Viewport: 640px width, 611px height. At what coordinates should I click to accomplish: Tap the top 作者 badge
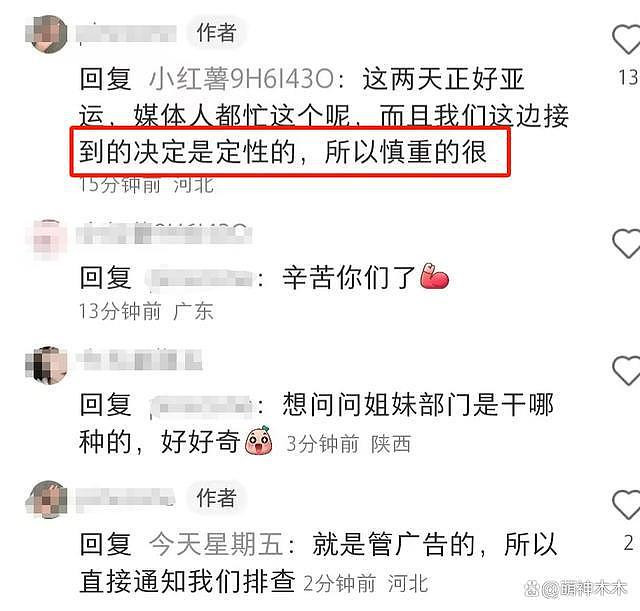216,32
